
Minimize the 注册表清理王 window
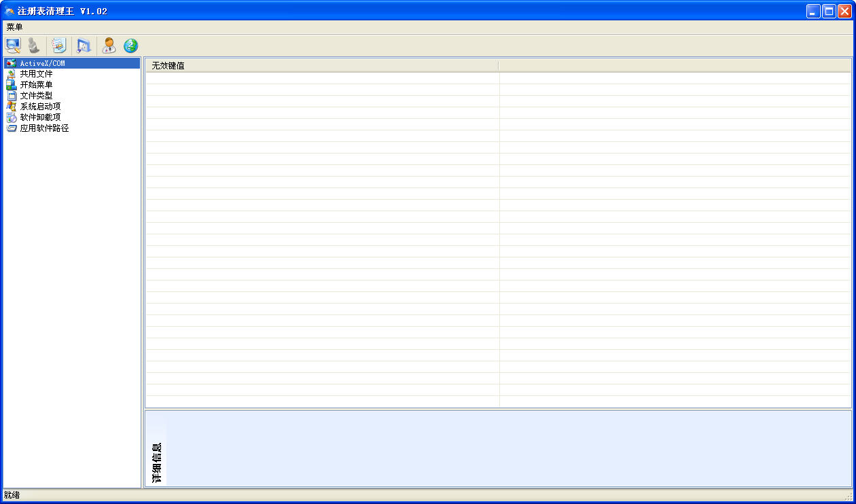[x=813, y=11]
